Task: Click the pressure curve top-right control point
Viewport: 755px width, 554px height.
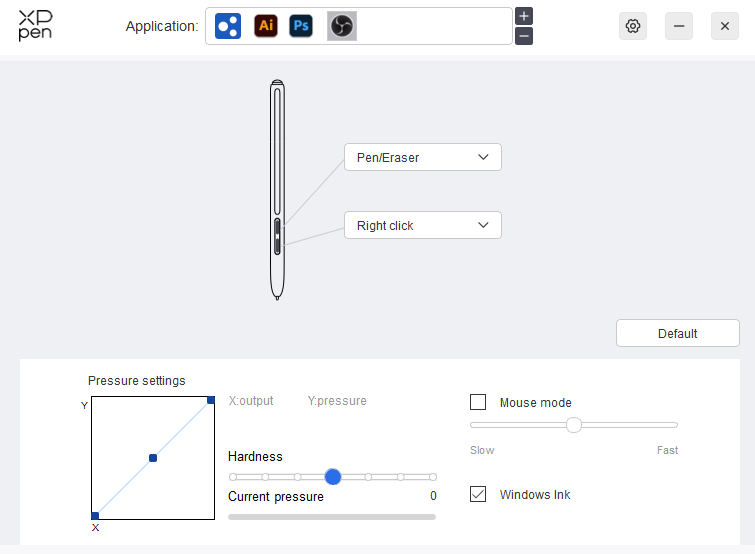Action: pos(211,400)
